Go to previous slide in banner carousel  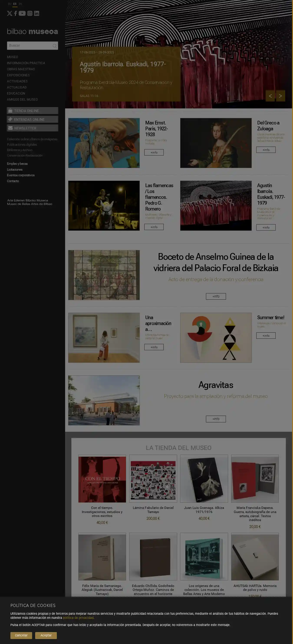coord(270,96)
